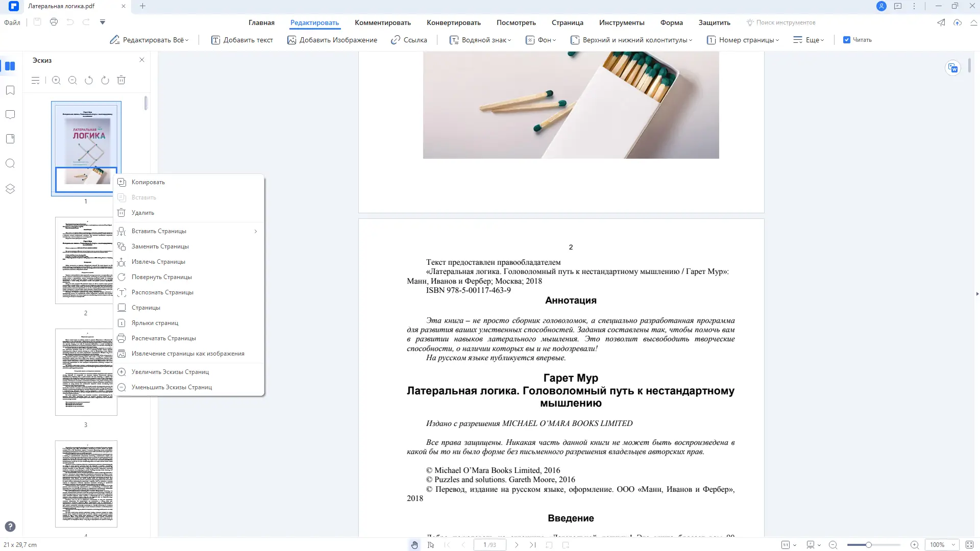Open the search panel in sidebar
980x551 pixels.
point(10,164)
